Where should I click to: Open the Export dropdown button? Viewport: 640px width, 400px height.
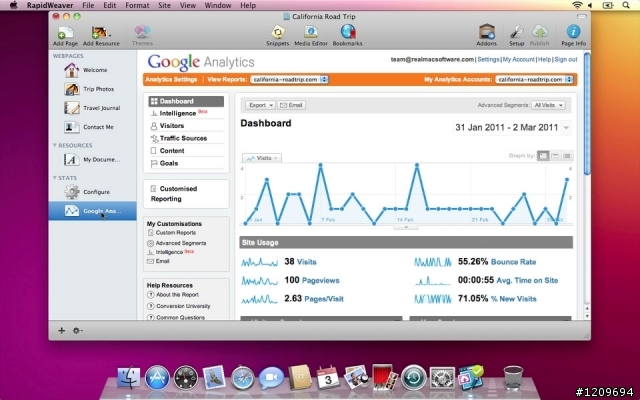pyautogui.click(x=260, y=105)
